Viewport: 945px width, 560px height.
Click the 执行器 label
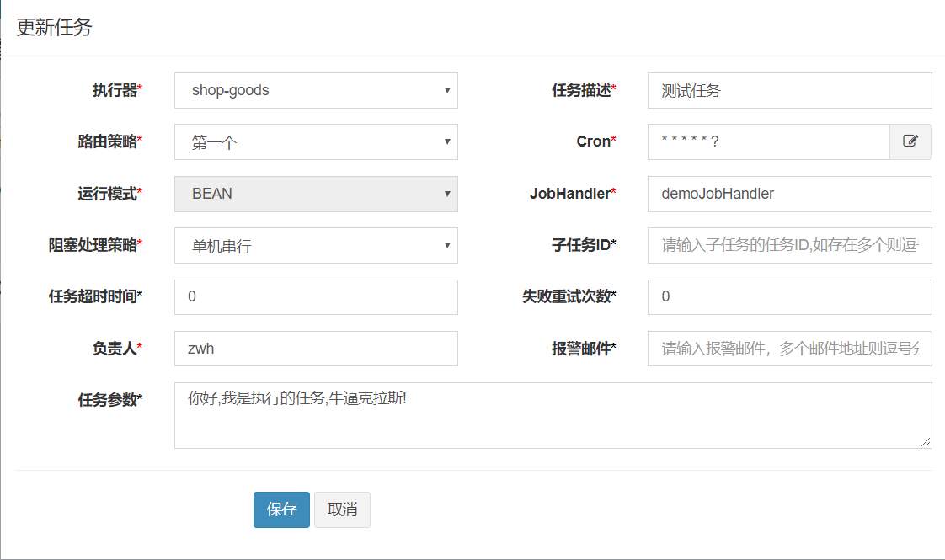[117, 90]
